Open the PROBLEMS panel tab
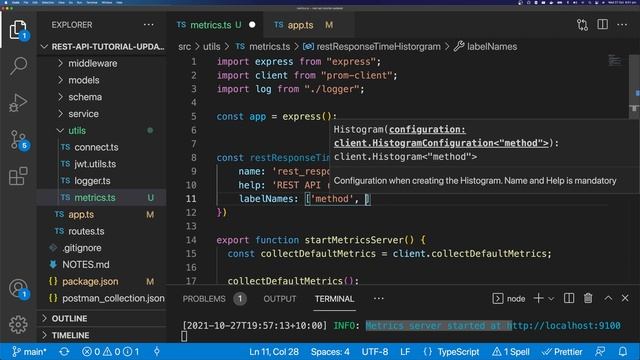The image size is (640, 360). [x=204, y=299]
